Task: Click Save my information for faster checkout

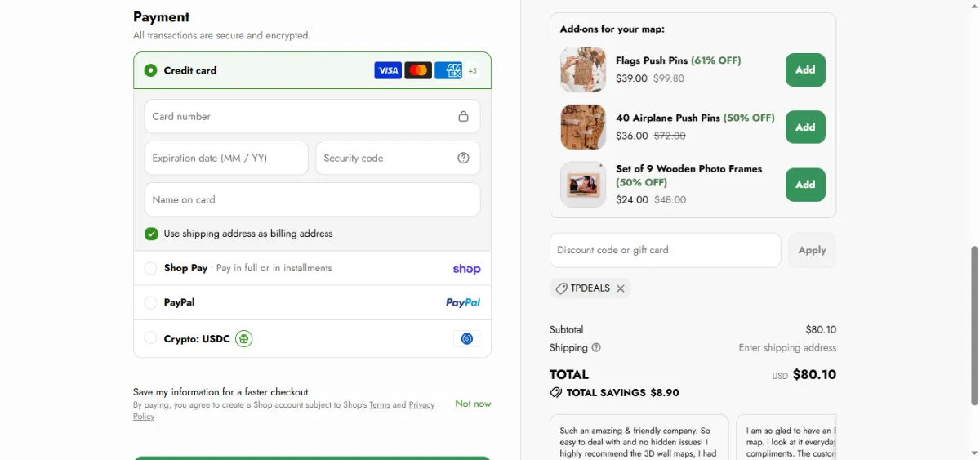Action: pyautogui.click(x=220, y=392)
